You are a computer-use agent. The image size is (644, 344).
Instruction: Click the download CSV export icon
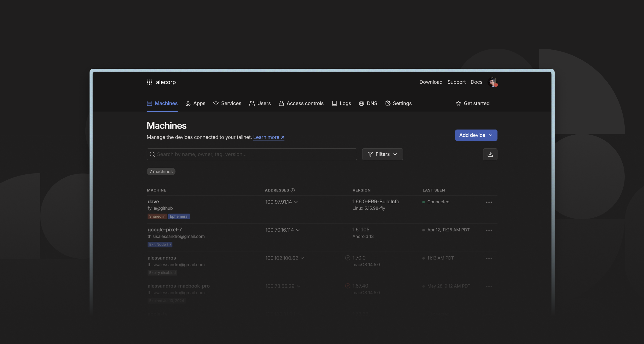[x=490, y=154]
